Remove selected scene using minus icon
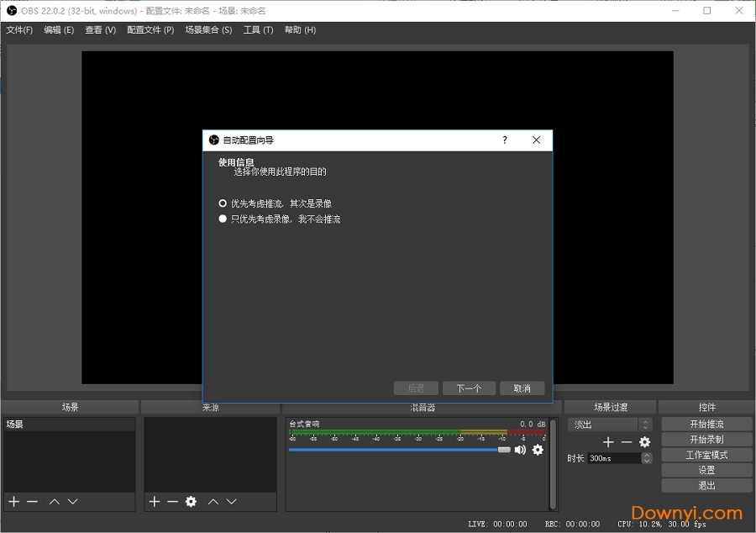This screenshot has width=756, height=533. 33,502
